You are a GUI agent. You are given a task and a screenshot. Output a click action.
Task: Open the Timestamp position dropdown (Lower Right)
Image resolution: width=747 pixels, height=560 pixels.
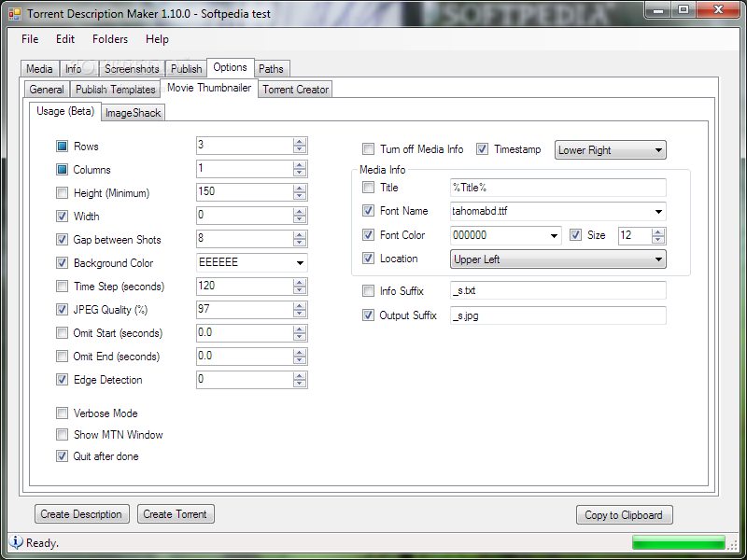[x=611, y=150]
